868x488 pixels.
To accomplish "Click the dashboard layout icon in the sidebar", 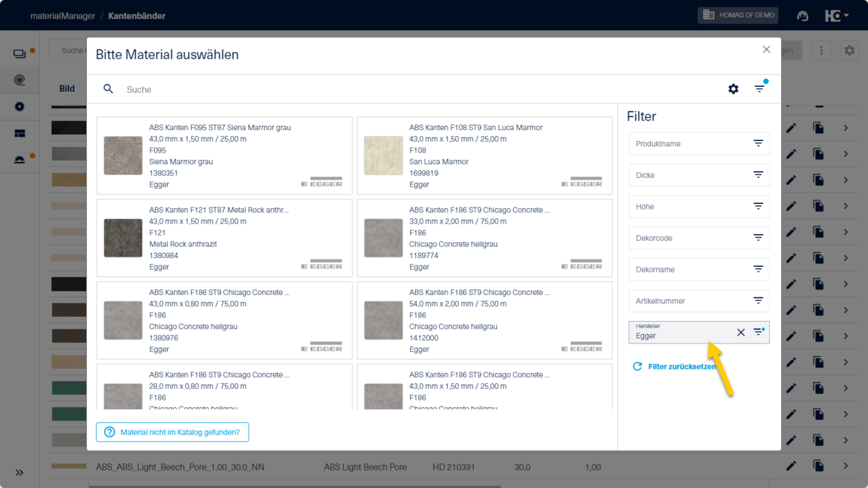I will click(20, 133).
